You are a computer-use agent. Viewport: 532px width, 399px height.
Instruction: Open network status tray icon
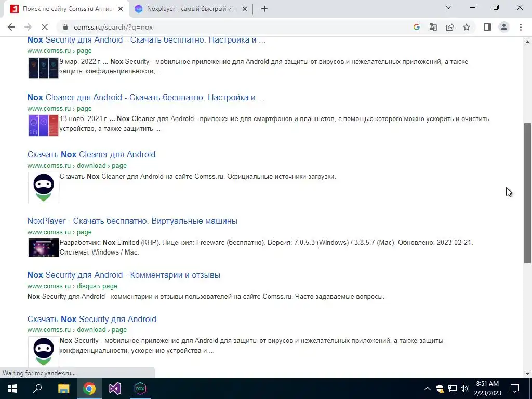(x=453, y=389)
